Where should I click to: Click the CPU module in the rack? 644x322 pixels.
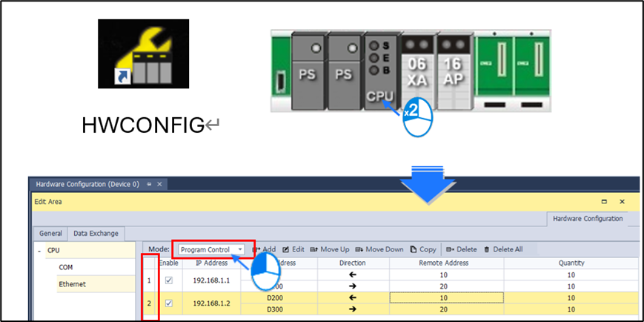(x=382, y=70)
